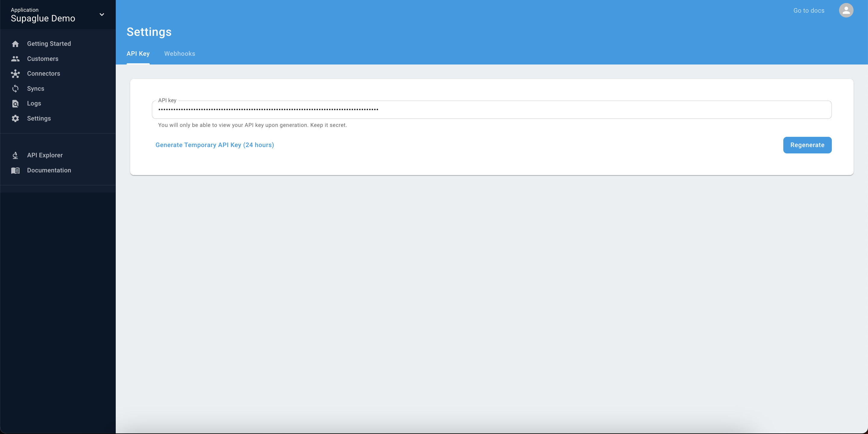
Task: Click the Settings gear icon
Action: (15, 118)
